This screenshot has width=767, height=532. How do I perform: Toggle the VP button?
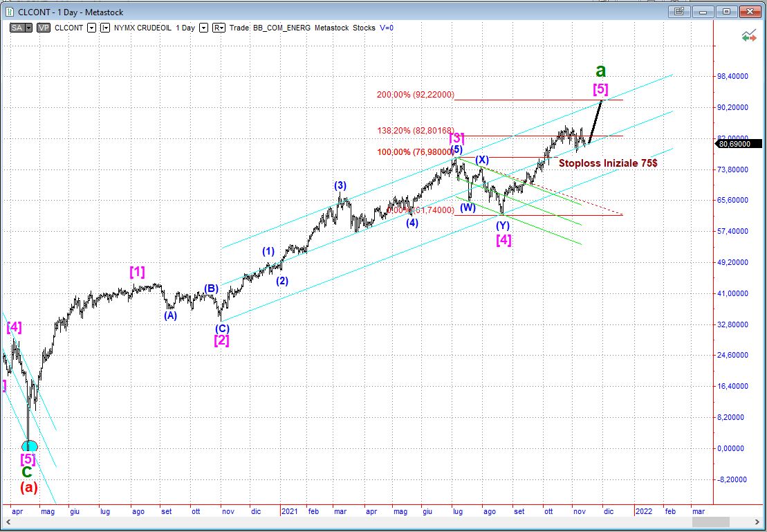coord(44,28)
